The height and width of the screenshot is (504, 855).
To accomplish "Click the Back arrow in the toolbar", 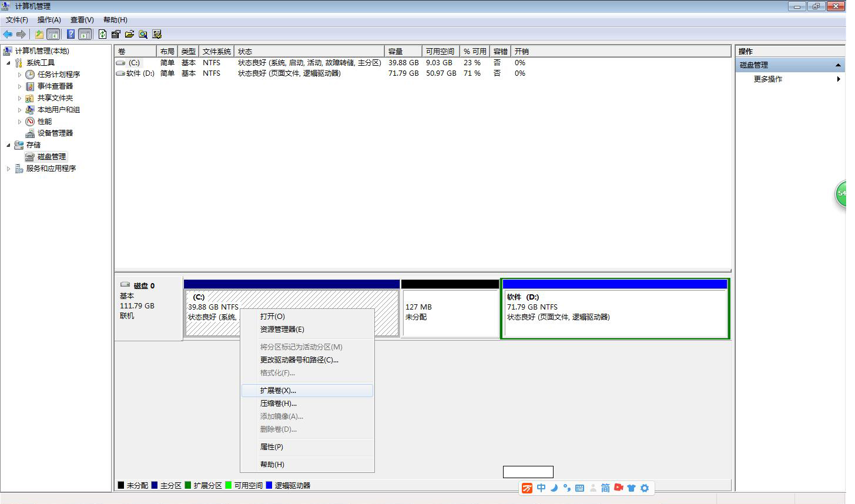I will [x=8, y=34].
